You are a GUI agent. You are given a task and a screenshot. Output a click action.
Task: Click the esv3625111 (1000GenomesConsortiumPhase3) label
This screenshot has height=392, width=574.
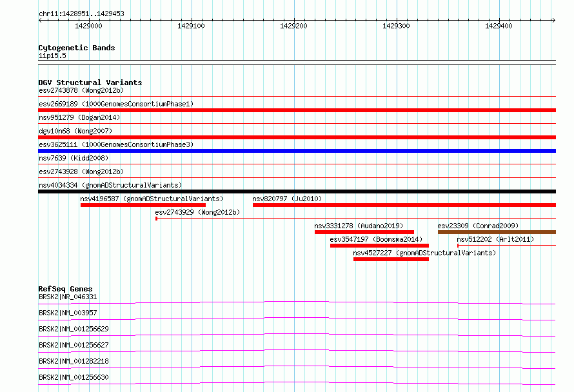click(x=116, y=144)
